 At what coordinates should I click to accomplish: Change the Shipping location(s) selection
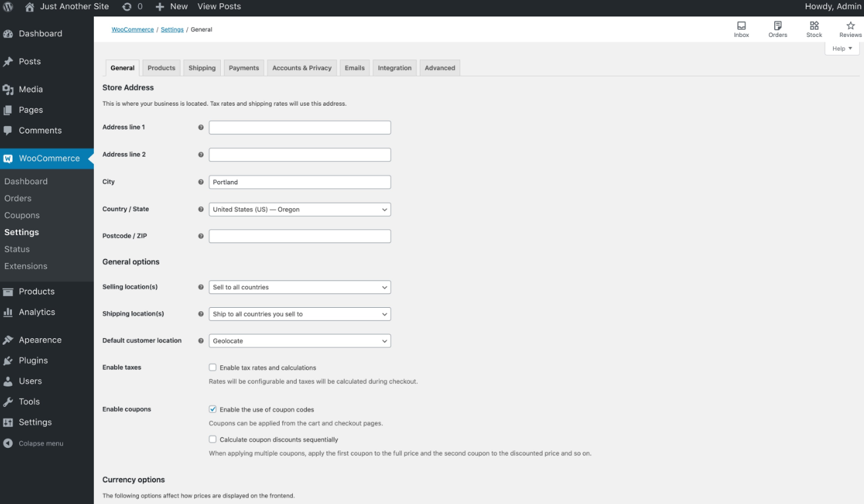click(x=299, y=314)
